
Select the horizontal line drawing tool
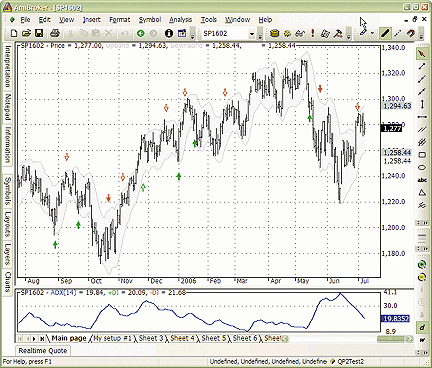(x=422, y=117)
